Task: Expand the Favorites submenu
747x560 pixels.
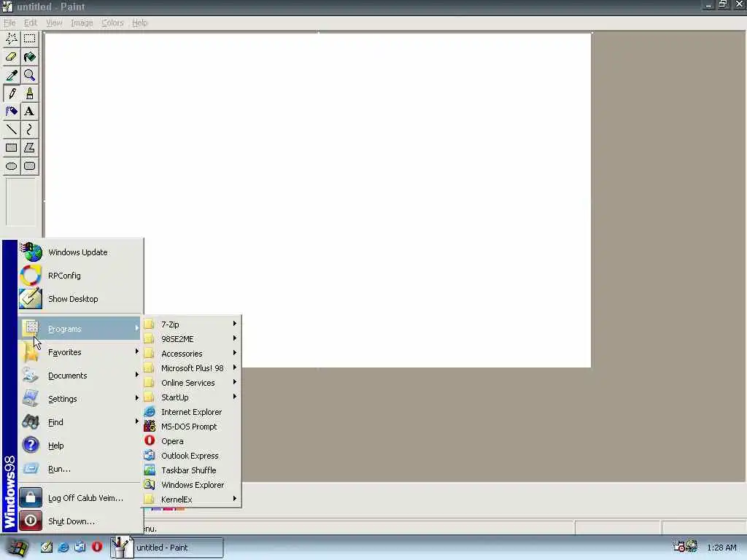Action: 80,352
